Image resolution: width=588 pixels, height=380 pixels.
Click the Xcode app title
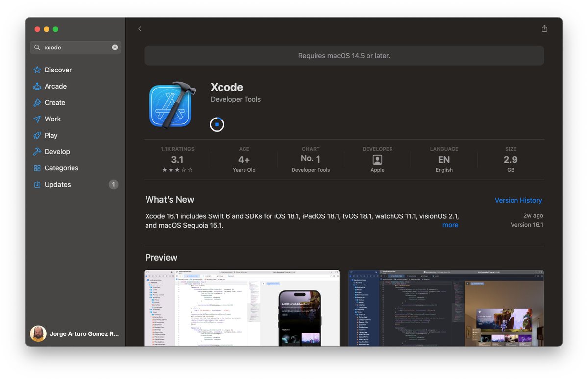coord(227,87)
